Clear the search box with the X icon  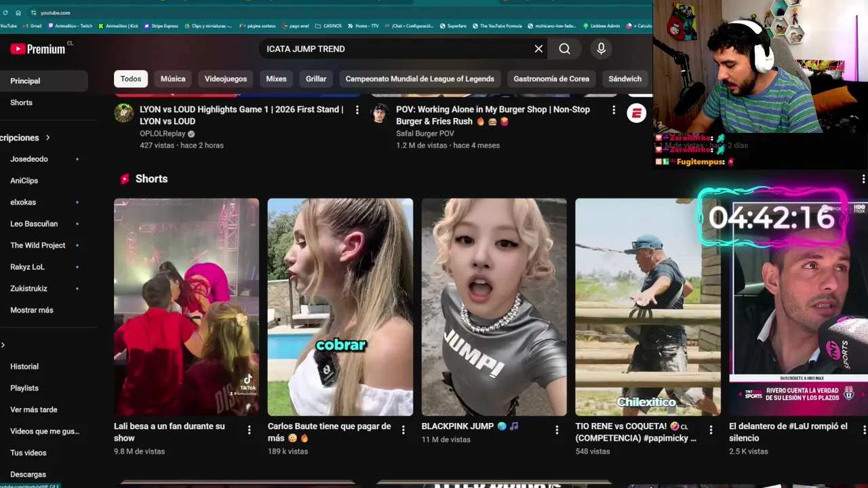[x=538, y=49]
